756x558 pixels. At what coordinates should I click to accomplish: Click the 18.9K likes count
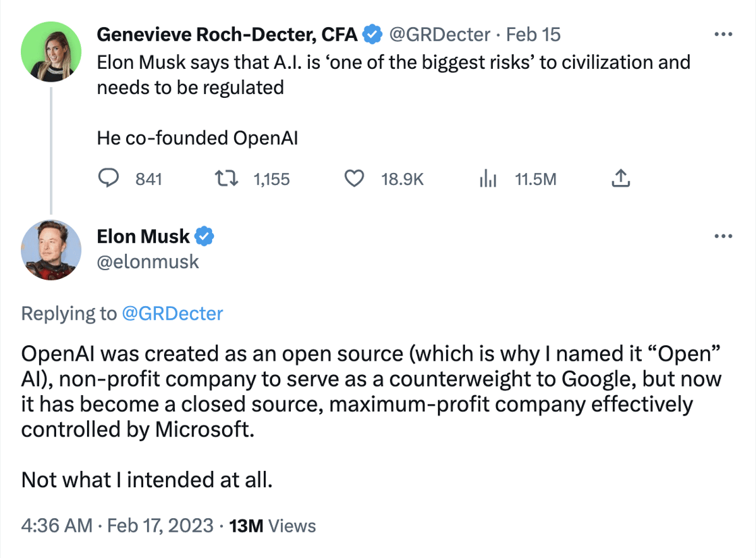(402, 179)
